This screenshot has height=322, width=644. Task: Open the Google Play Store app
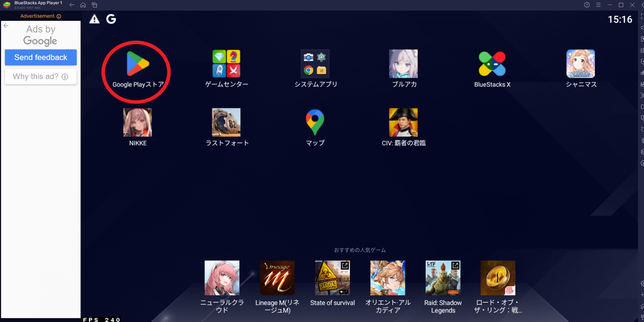coord(138,64)
